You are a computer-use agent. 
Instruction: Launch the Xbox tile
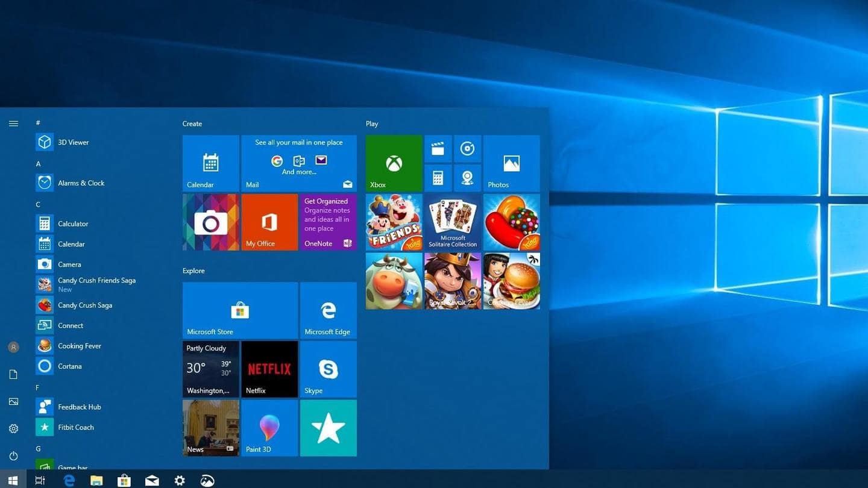pos(394,163)
